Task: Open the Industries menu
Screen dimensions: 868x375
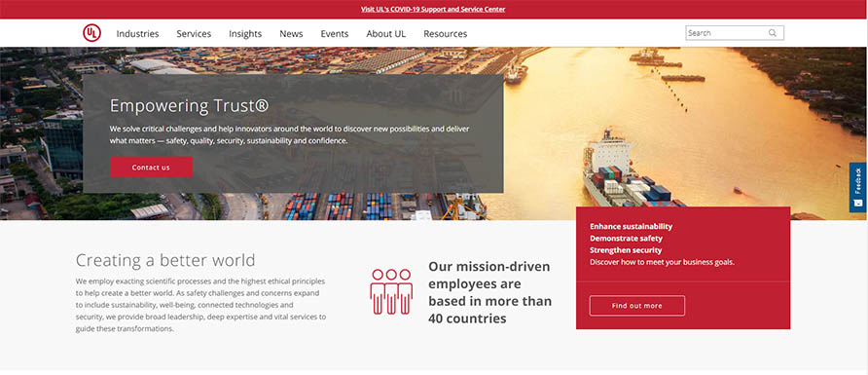Action: 137,34
